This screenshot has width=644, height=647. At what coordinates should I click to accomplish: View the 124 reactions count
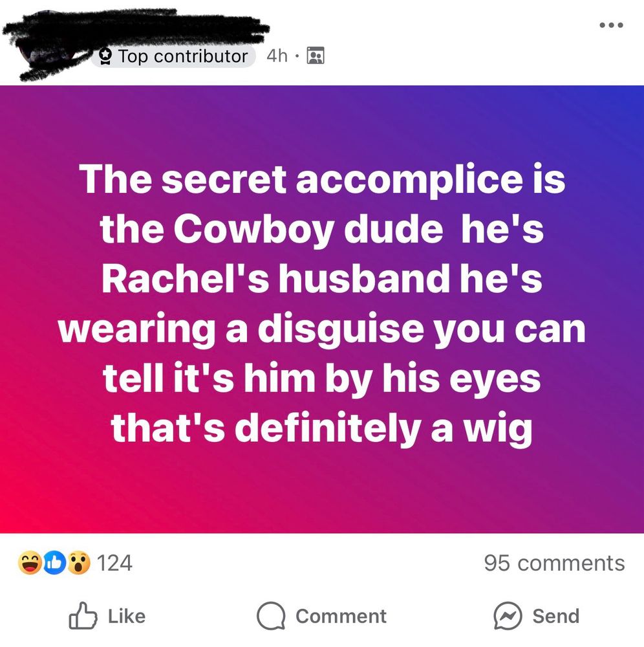[114, 564]
